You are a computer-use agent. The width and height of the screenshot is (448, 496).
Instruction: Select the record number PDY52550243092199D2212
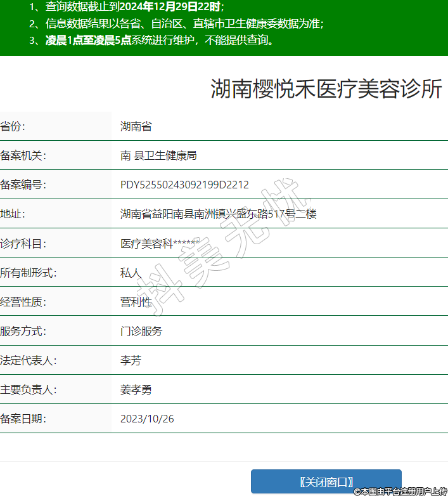[184, 185]
